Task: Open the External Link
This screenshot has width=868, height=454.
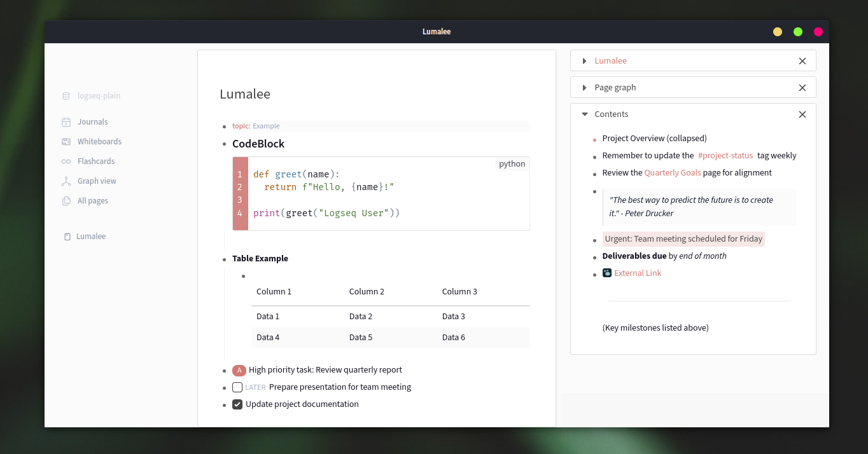Action: click(638, 273)
